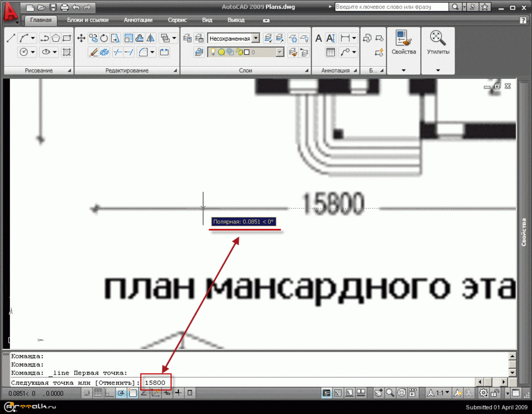Switch to the Блоки и ссылки tab
This screenshot has height=414, width=532.
88,20
